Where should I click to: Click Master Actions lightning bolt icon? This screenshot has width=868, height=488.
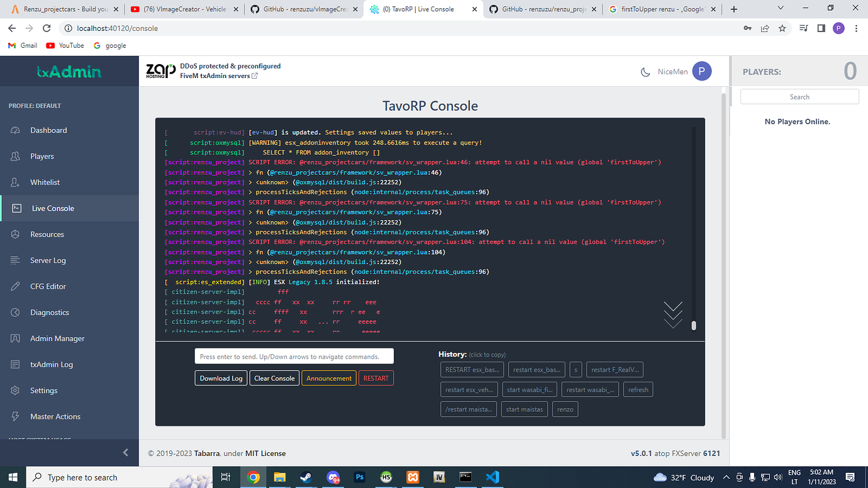point(16,416)
